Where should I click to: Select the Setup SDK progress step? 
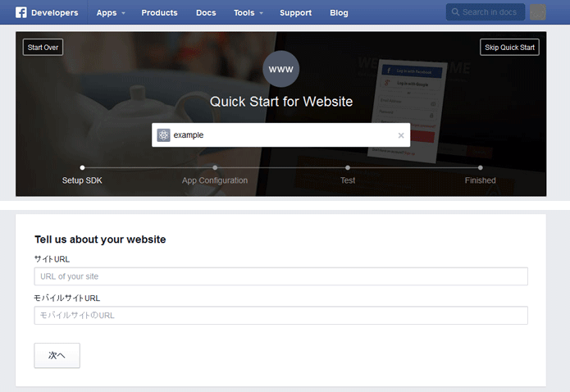coord(82,168)
